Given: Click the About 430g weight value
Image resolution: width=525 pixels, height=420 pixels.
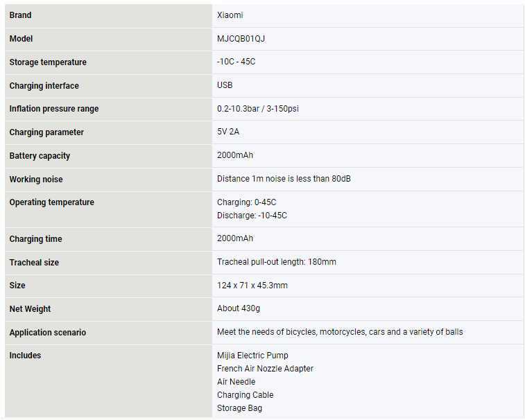Looking at the screenshot, I should coord(239,308).
